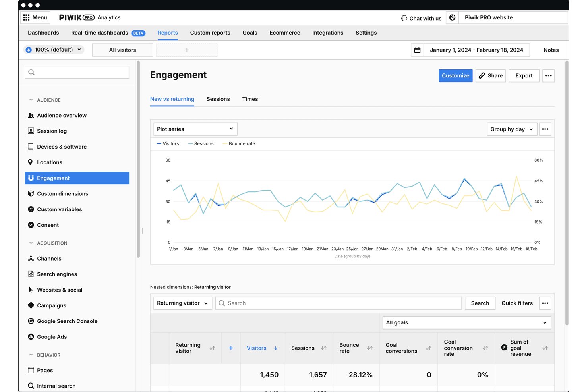Open the Plot series dropdown
The height and width of the screenshot is (392, 588).
[x=195, y=129]
